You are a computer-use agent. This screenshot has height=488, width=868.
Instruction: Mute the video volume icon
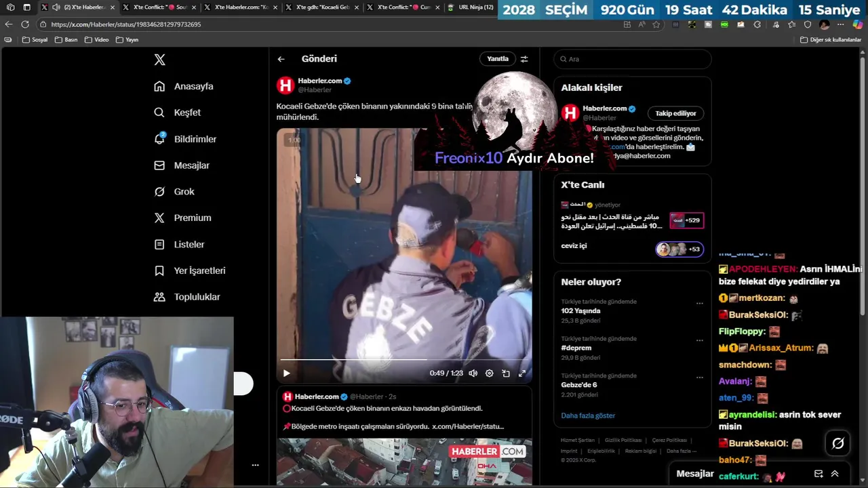[x=473, y=373]
